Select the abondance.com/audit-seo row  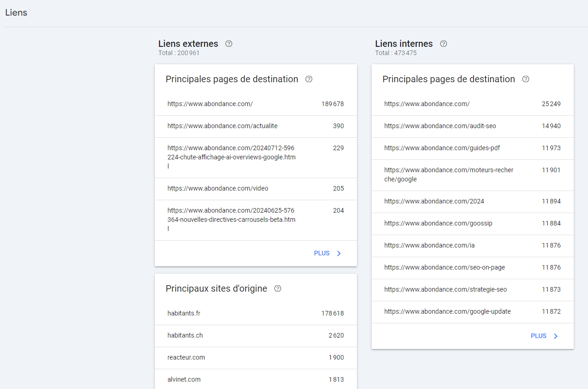(x=473, y=126)
